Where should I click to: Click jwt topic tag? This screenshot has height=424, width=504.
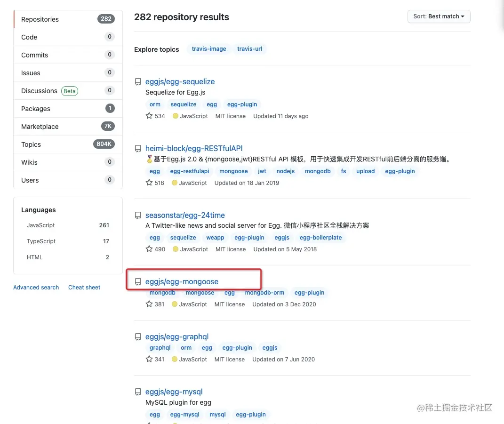(x=262, y=171)
